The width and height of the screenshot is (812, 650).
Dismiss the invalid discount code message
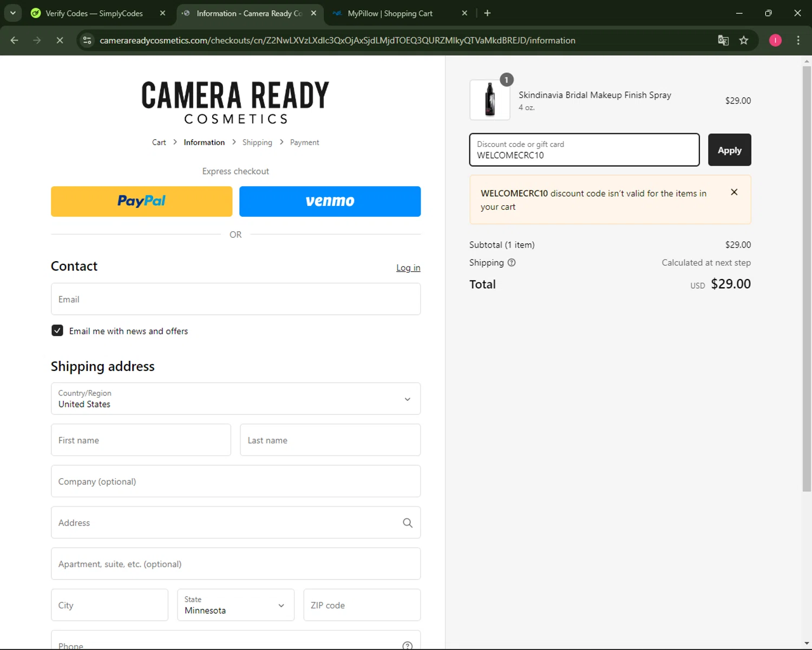(x=734, y=192)
